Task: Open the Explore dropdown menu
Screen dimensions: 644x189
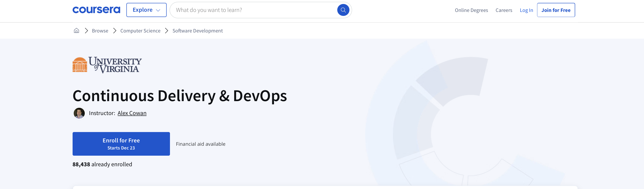Action: pos(146,10)
